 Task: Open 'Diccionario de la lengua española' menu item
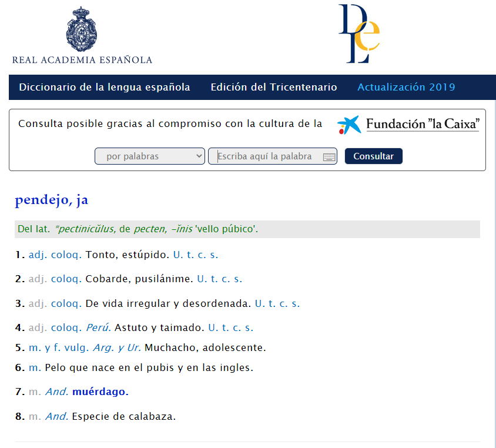(105, 88)
